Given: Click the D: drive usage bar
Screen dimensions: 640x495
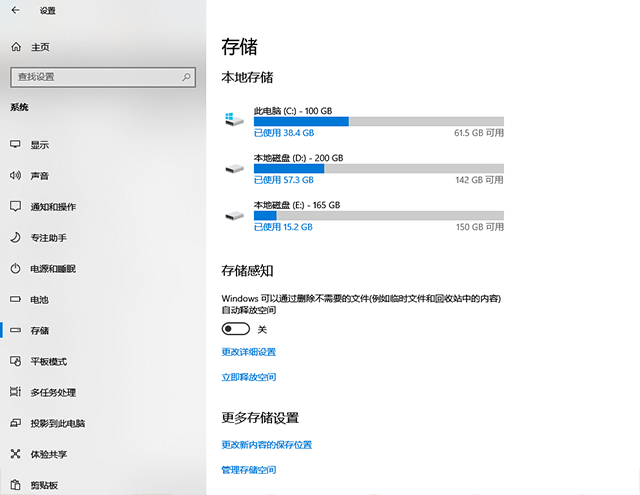Looking at the screenshot, I should click(379, 169).
